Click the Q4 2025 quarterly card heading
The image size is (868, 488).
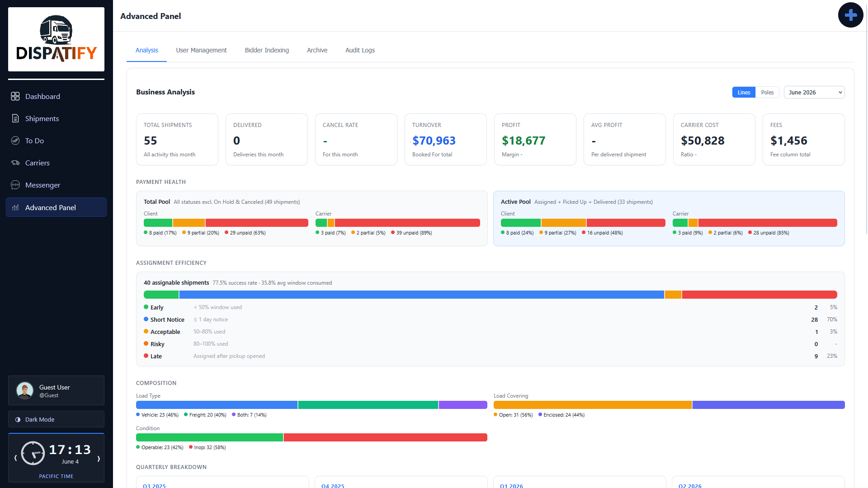[x=333, y=486]
